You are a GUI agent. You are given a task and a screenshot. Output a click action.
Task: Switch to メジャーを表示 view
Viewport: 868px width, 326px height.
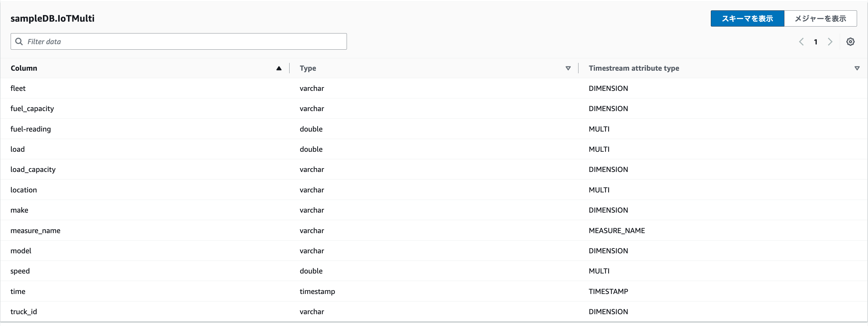[820, 18]
